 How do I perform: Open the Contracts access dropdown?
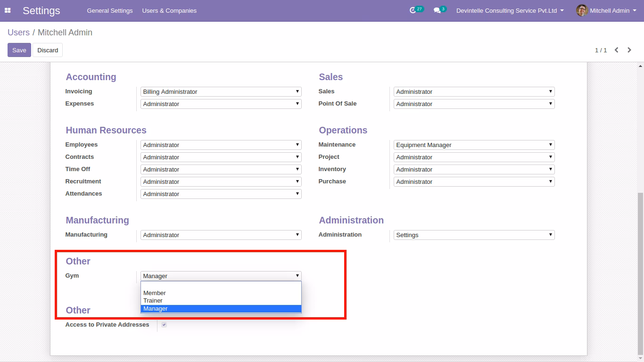221,157
